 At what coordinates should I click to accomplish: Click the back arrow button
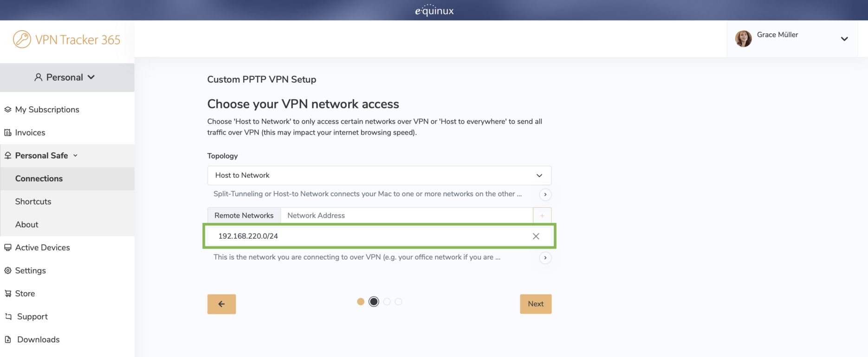pos(221,304)
